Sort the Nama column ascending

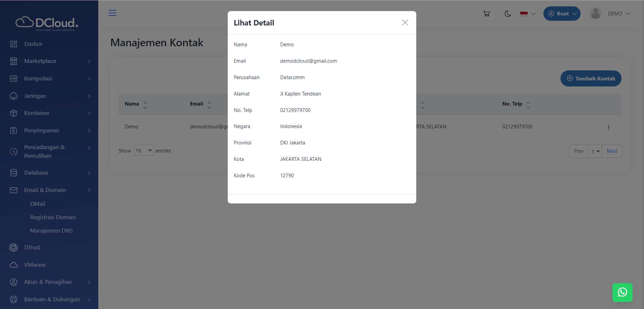145,102
